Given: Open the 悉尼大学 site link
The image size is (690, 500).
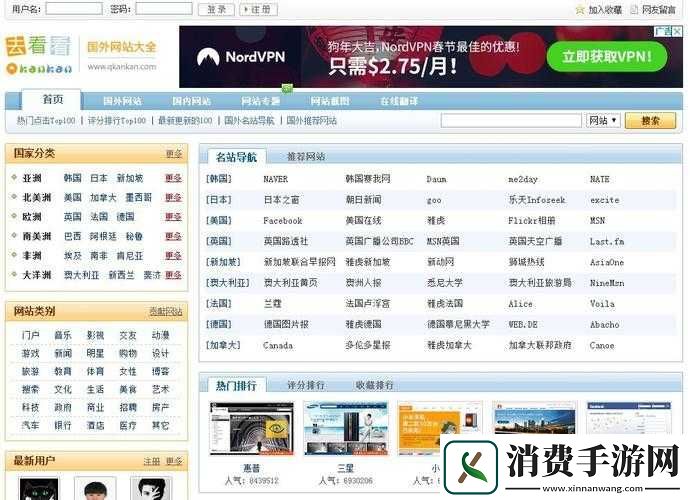Looking at the screenshot, I should click(x=445, y=283).
